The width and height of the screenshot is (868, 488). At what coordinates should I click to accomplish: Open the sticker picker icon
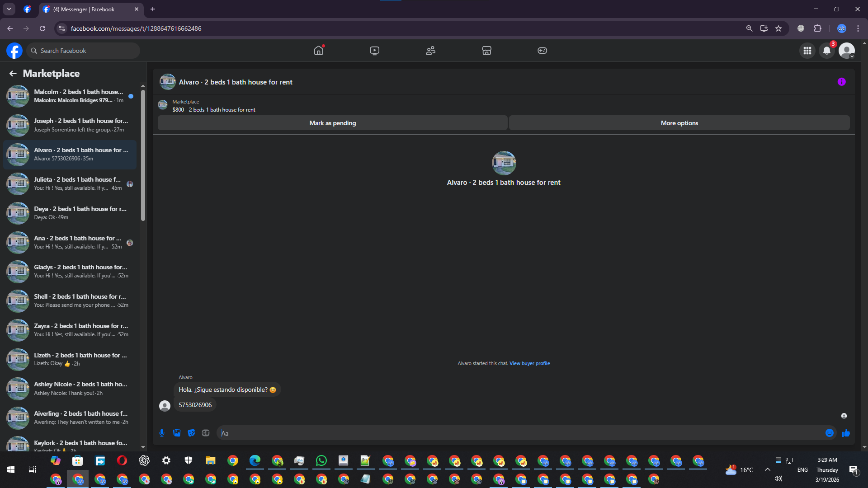191,433
